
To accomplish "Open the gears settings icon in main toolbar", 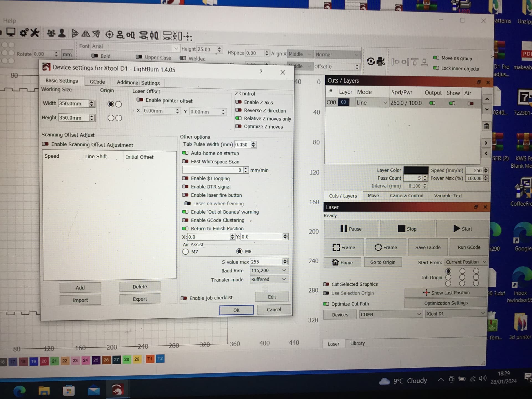I will pos(24,33).
